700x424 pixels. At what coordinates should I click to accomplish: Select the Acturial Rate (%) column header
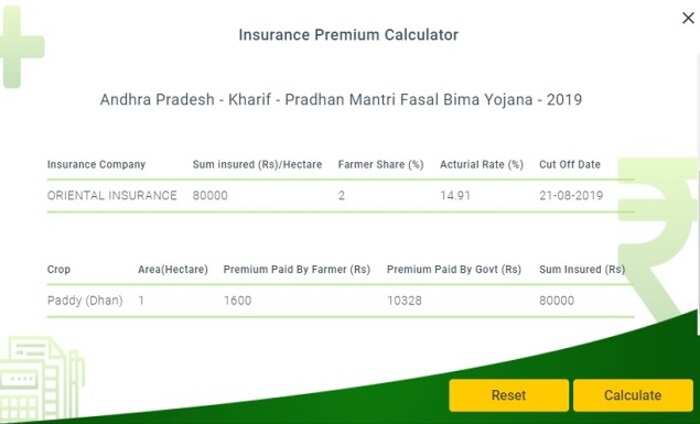[482, 165]
